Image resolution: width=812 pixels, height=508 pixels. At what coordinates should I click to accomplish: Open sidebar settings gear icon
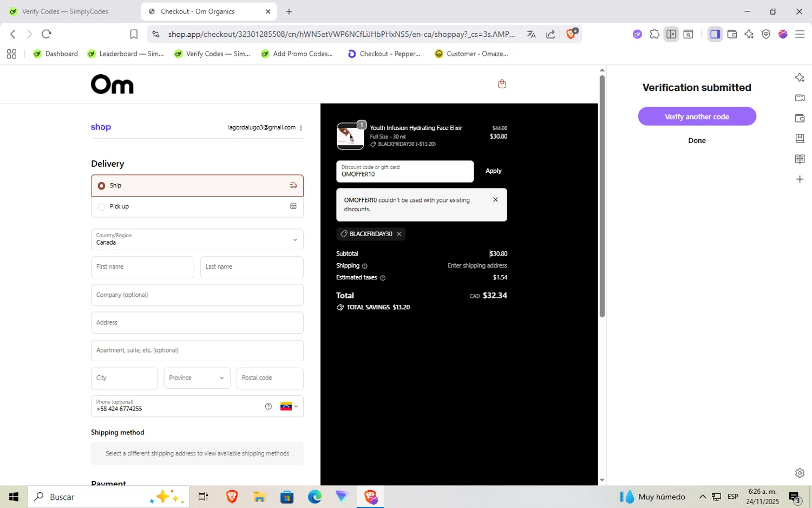coord(800,473)
